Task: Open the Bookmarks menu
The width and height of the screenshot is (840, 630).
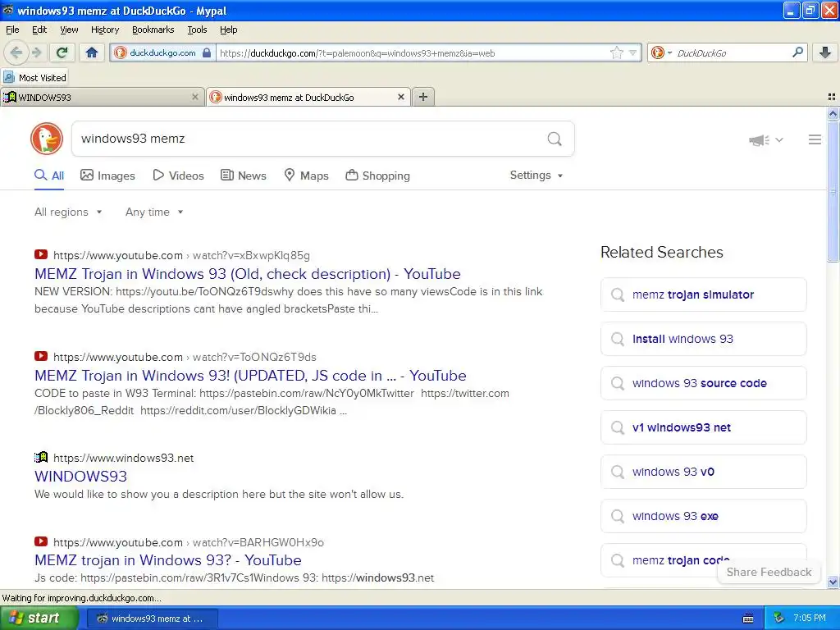Action: [153, 30]
